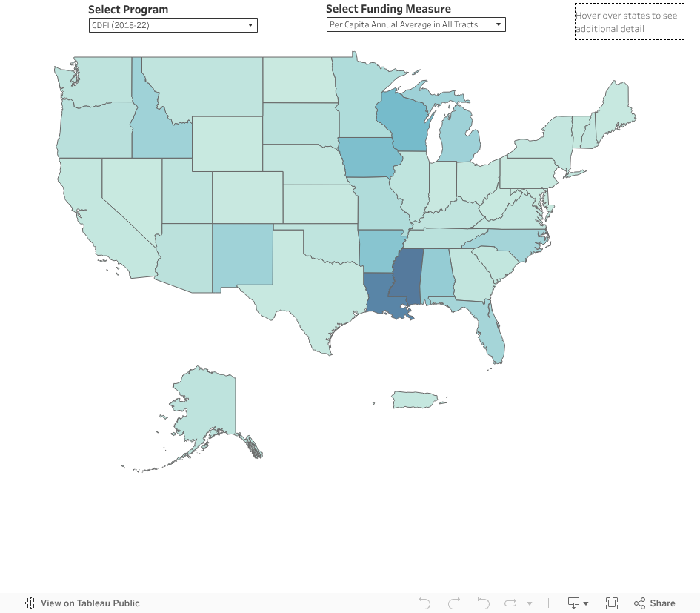Select Montana on the map

pos(210,87)
